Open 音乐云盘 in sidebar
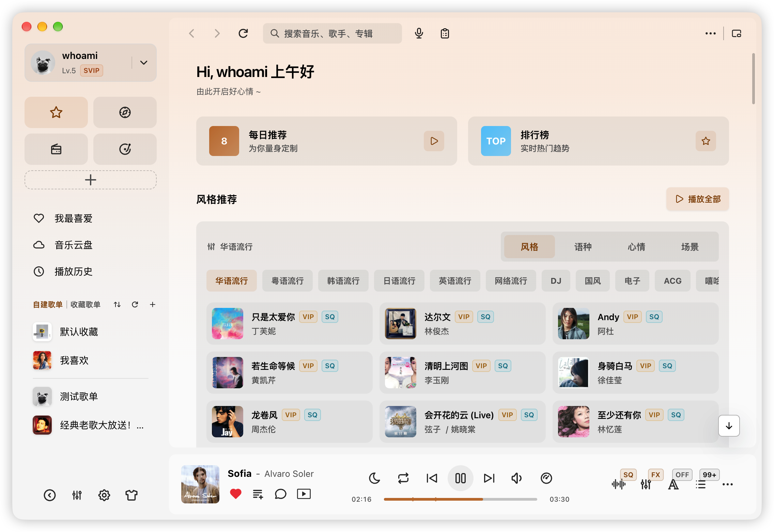Screen dimensions: 774x532 coord(91,245)
